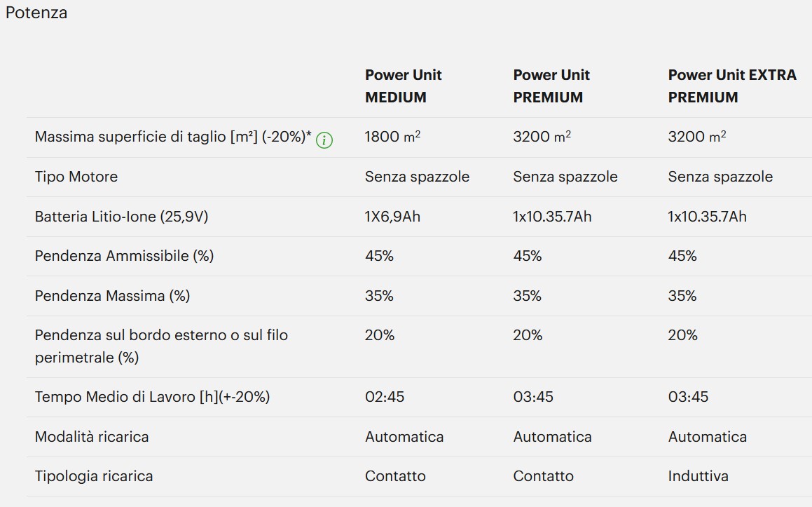Click the Potenza section title
Image resolution: width=812 pixels, height=507 pixels.
tap(36, 13)
